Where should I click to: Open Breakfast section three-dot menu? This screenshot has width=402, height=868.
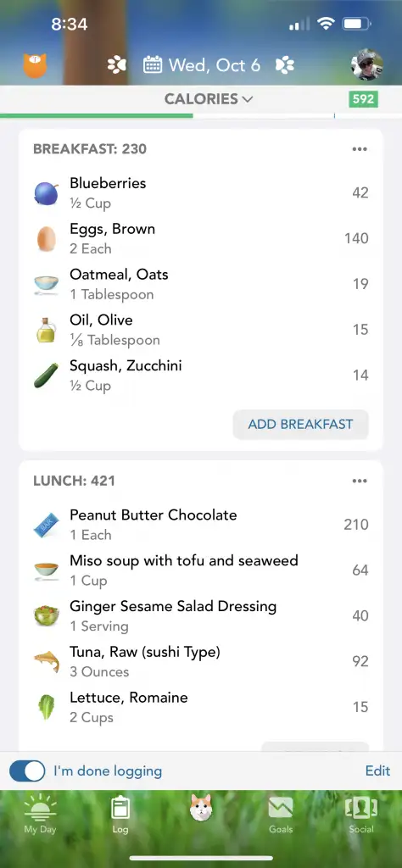360,149
